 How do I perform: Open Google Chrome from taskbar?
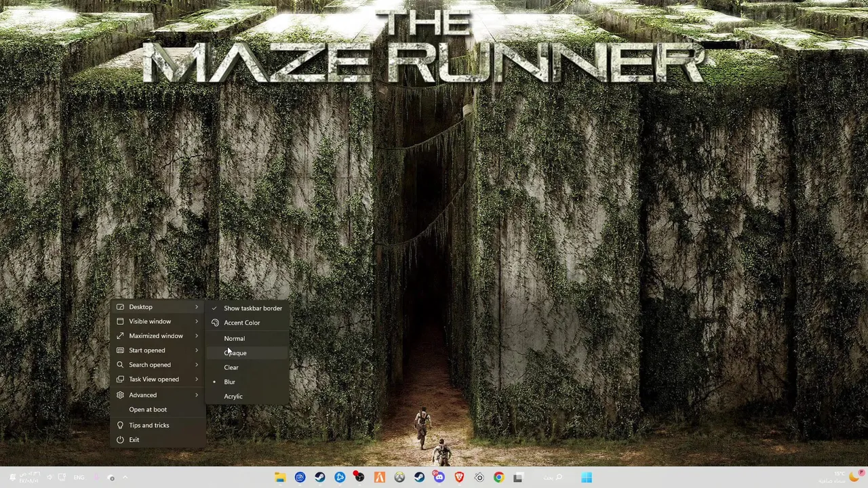(499, 477)
